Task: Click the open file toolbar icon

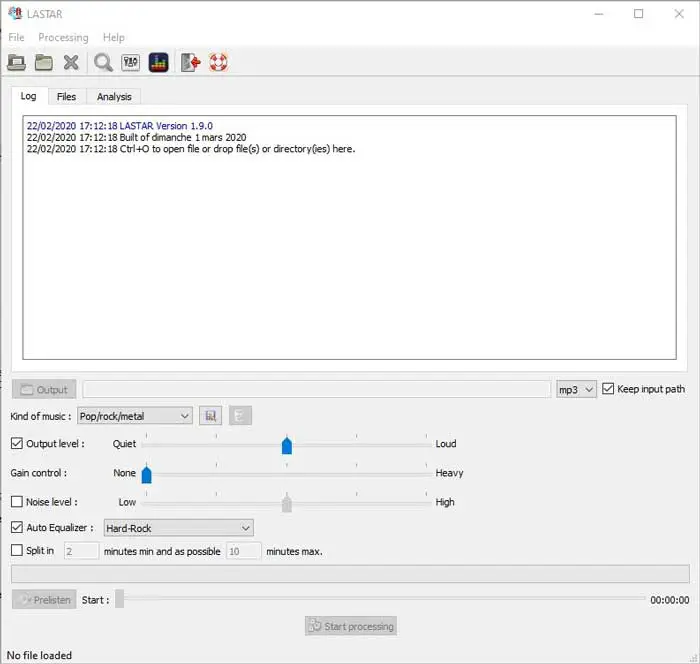Action: [x=17, y=63]
